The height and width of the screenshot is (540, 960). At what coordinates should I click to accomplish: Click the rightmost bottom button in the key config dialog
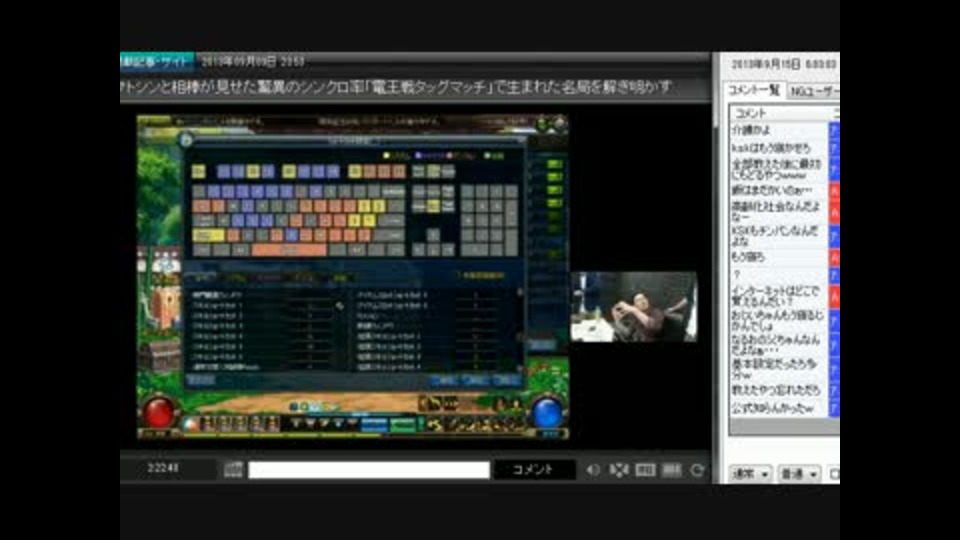(507, 380)
